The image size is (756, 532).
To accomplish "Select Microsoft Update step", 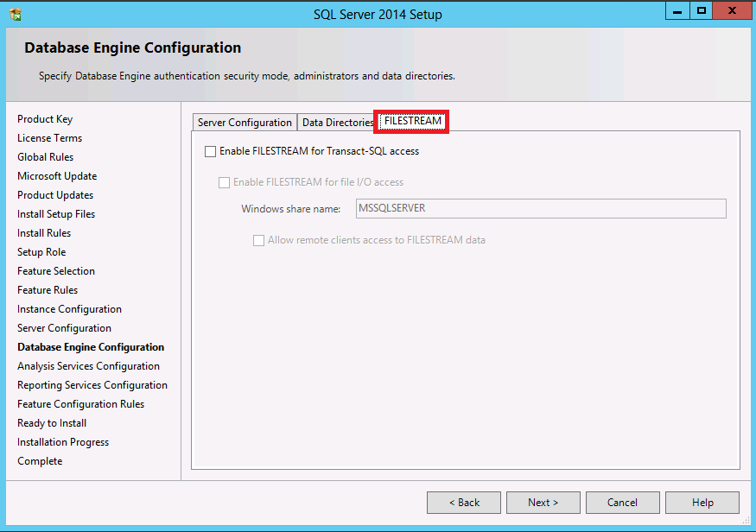I will click(x=57, y=176).
